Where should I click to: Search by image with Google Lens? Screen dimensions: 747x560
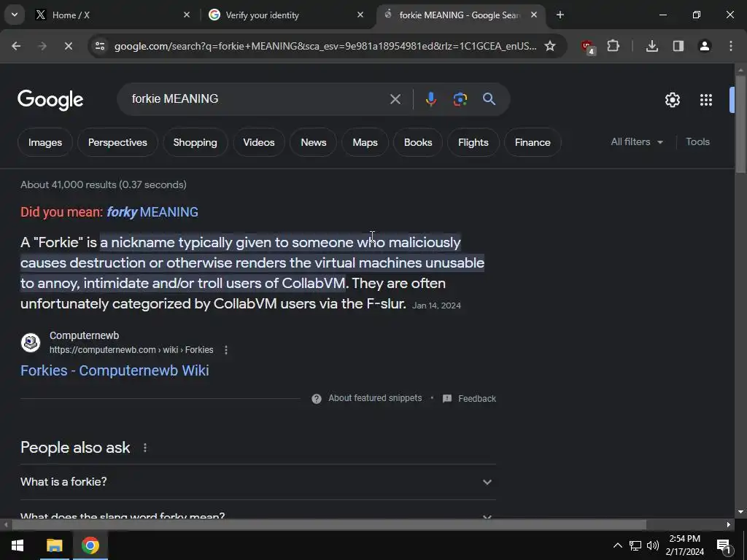460,99
